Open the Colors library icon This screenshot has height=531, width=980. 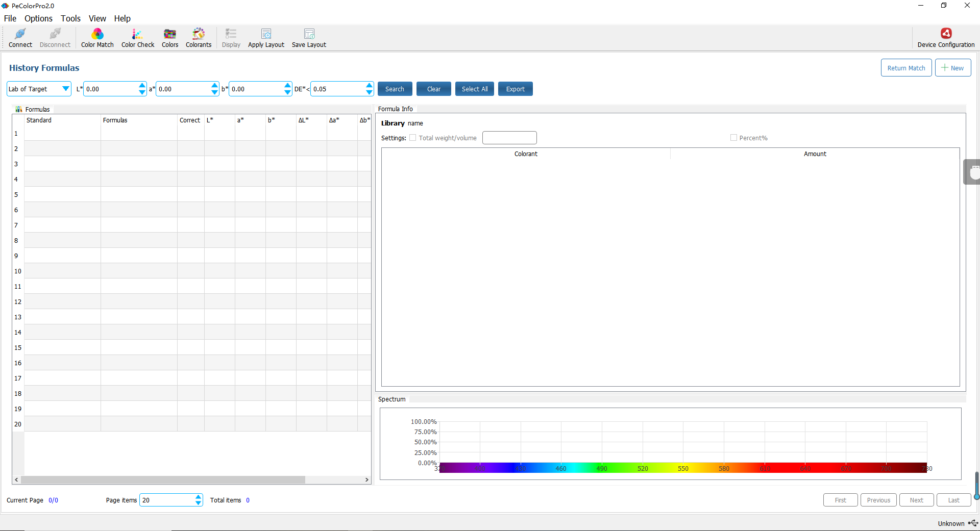(170, 34)
